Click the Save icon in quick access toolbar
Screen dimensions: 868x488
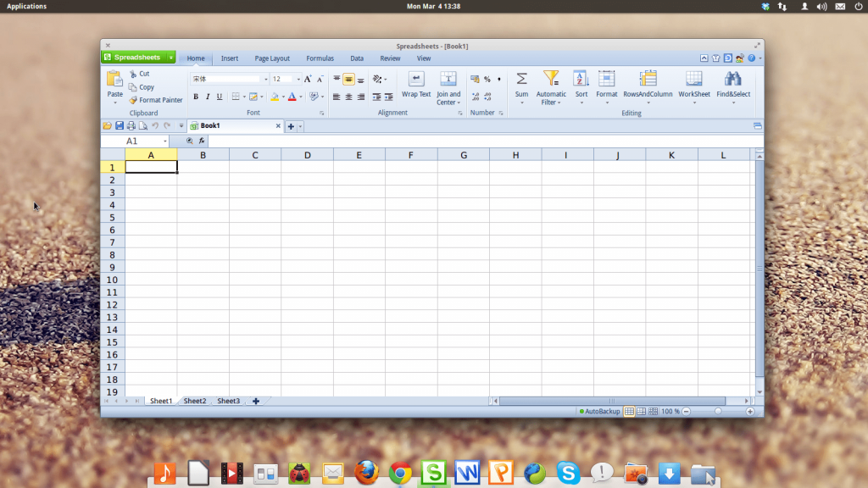tap(120, 126)
